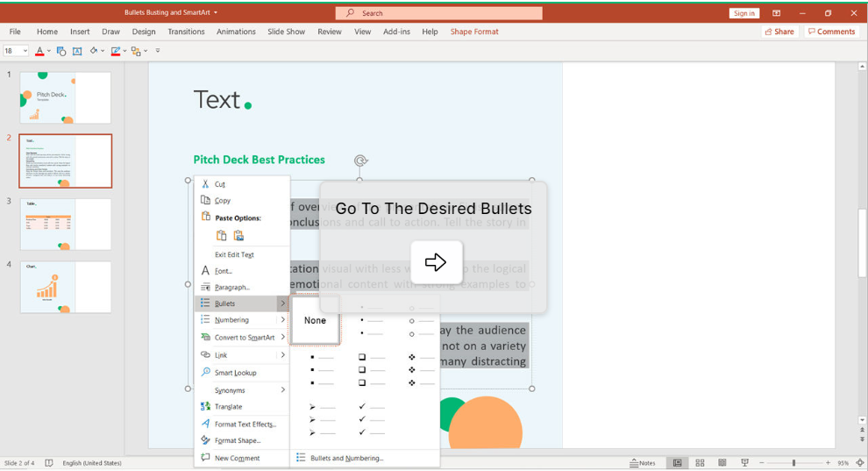Click English (United States) language indicator
This screenshot has width=868, height=471.
(x=92, y=463)
